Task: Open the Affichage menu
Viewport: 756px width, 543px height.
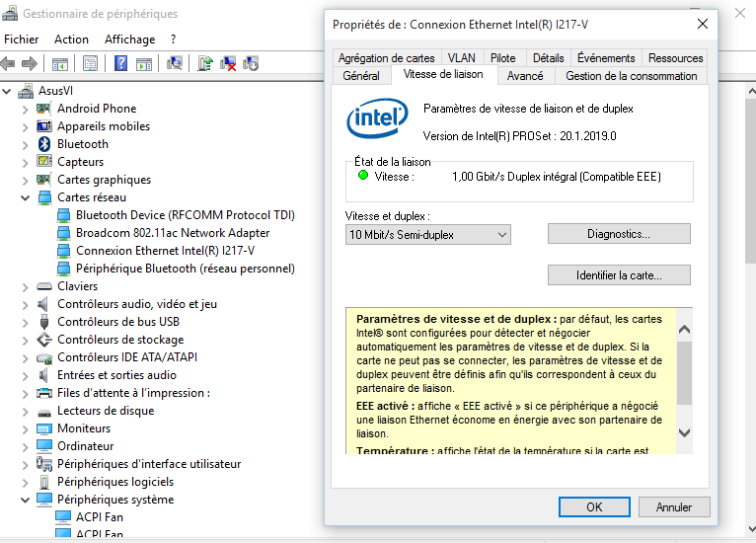Action: click(129, 39)
